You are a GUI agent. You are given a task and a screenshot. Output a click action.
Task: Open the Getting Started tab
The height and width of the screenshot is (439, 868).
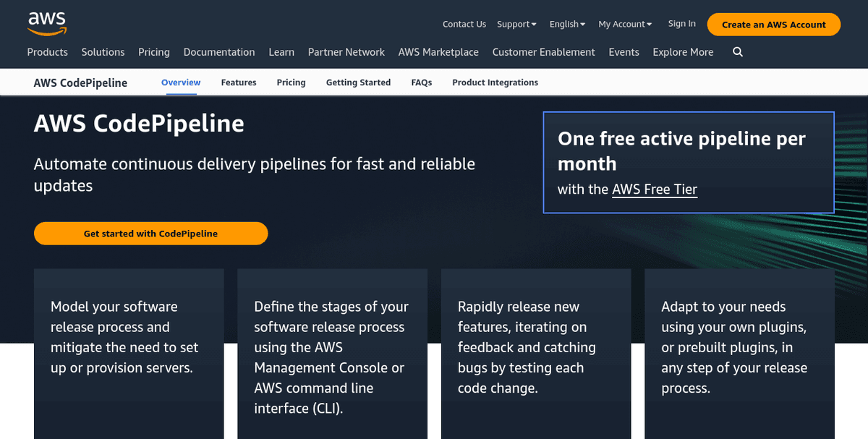pyautogui.click(x=358, y=82)
